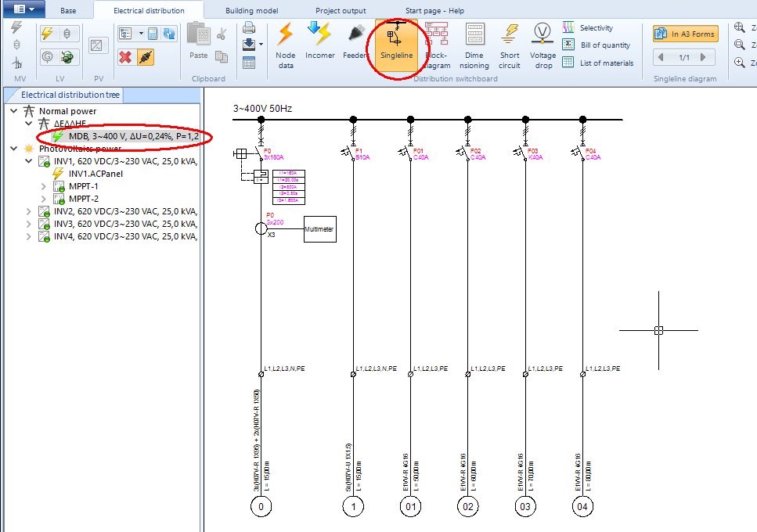The height and width of the screenshot is (532, 757).
Task: Click the Zoom in magnifier icon
Action: [x=738, y=61]
